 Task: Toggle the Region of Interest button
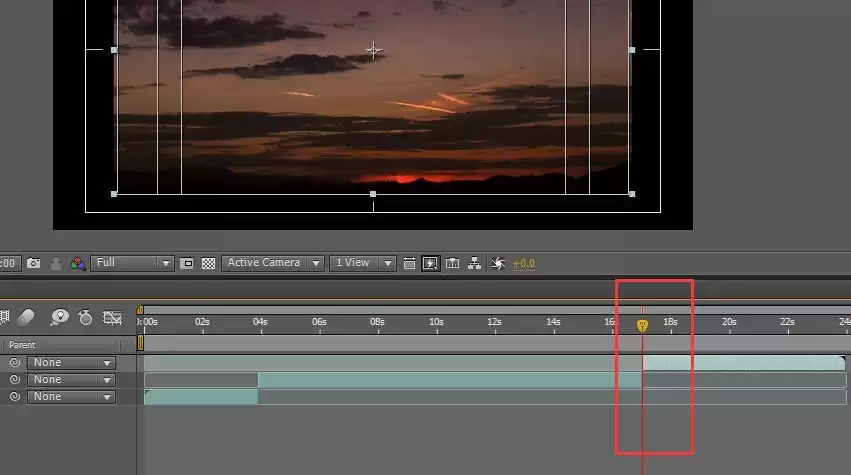point(187,263)
